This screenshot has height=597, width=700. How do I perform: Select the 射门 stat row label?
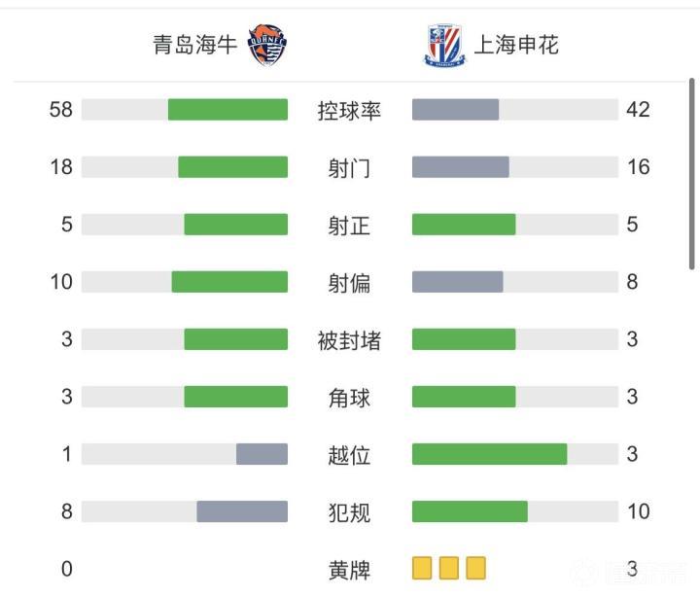coord(349,167)
